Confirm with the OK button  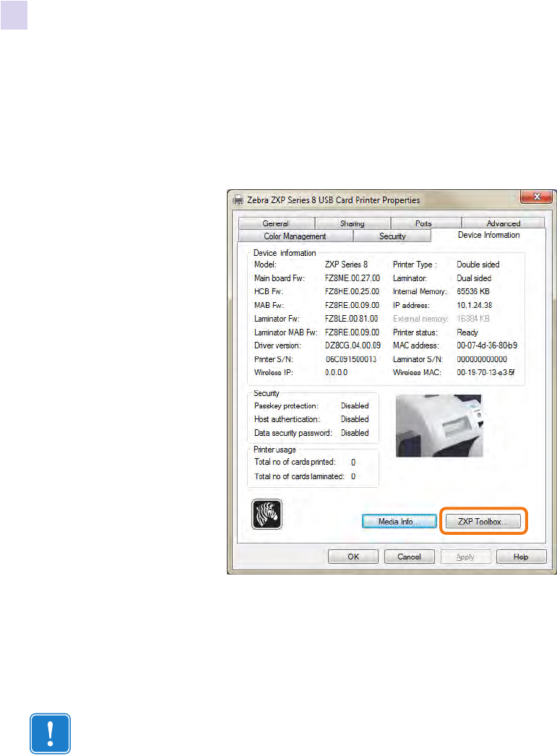pos(353,557)
